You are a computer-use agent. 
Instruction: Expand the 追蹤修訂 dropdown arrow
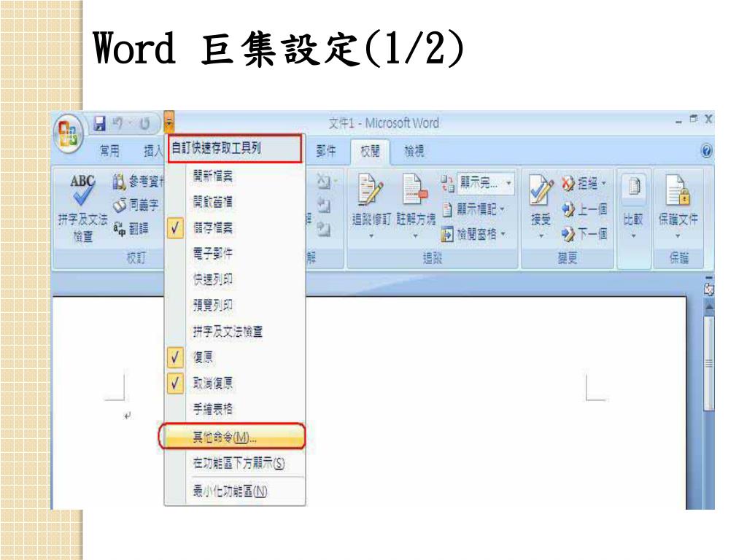(371, 236)
